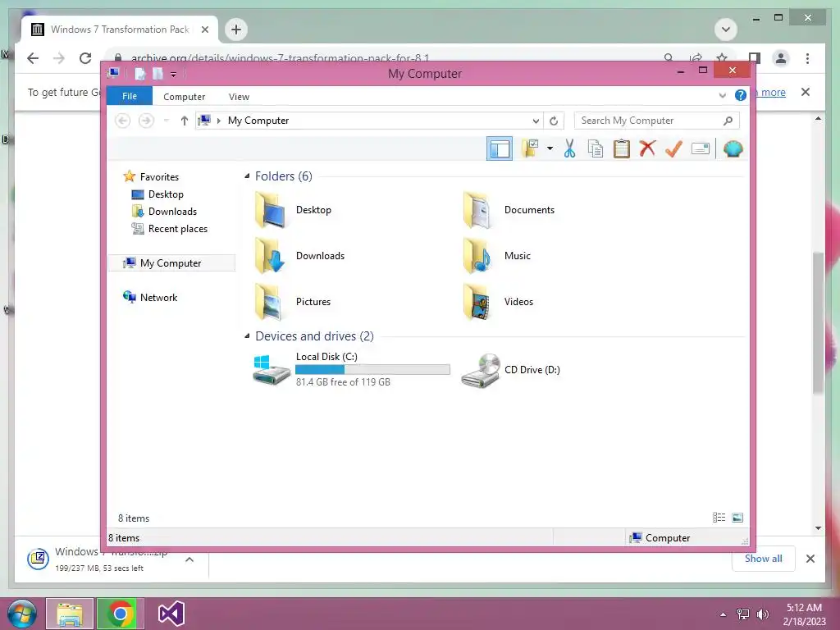The image size is (840, 630).
Task: Open the address bar history dropdown
Action: [x=536, y=121]
